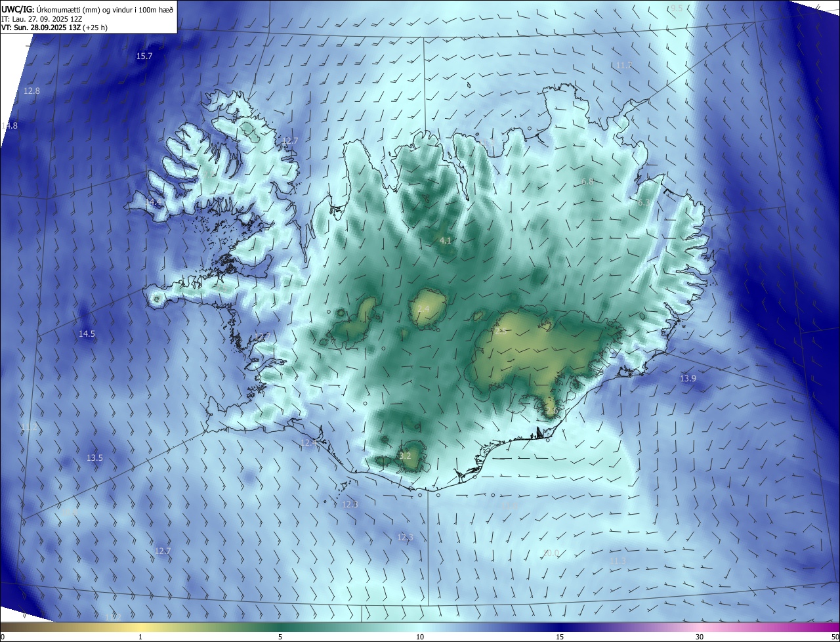Click the 13.5 value label on the map
This screenshot has width=840, height=642.
pos(94,458)
